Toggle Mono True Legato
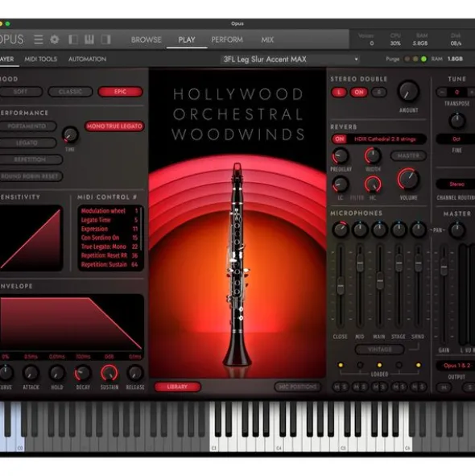The width and height of the screenshot is (475, 476). [x=114, y=126]
